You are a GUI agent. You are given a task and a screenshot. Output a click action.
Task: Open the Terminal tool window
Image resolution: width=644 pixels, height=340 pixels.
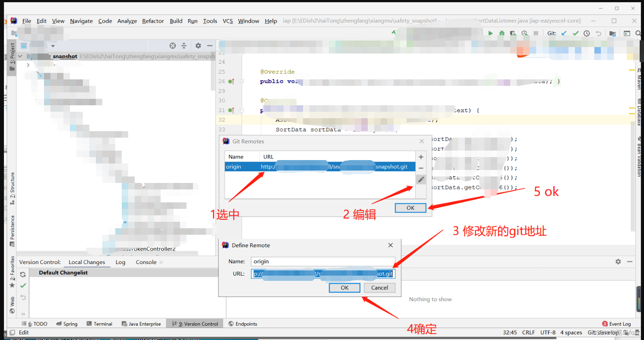[99, 324]
